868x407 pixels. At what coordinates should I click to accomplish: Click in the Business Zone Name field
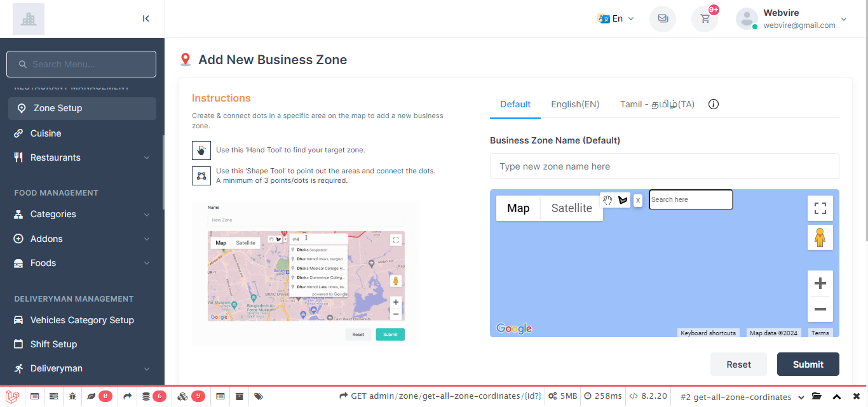coord(664,166)
